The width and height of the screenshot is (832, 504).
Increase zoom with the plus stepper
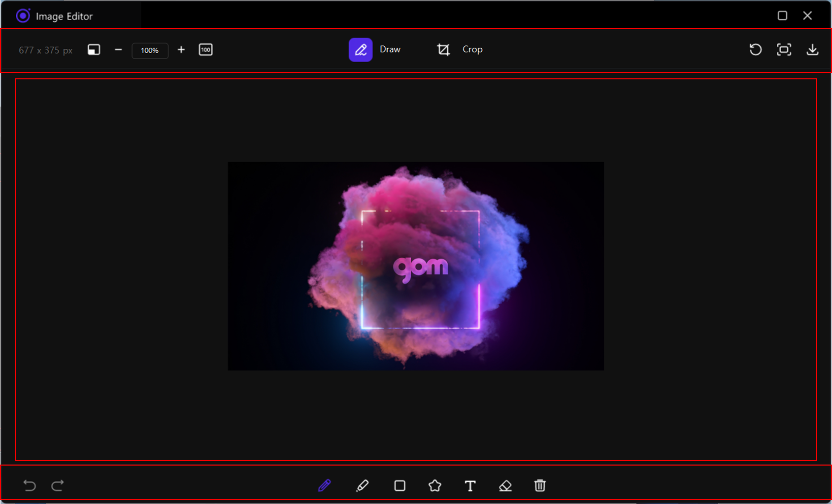tap(181, 50)
